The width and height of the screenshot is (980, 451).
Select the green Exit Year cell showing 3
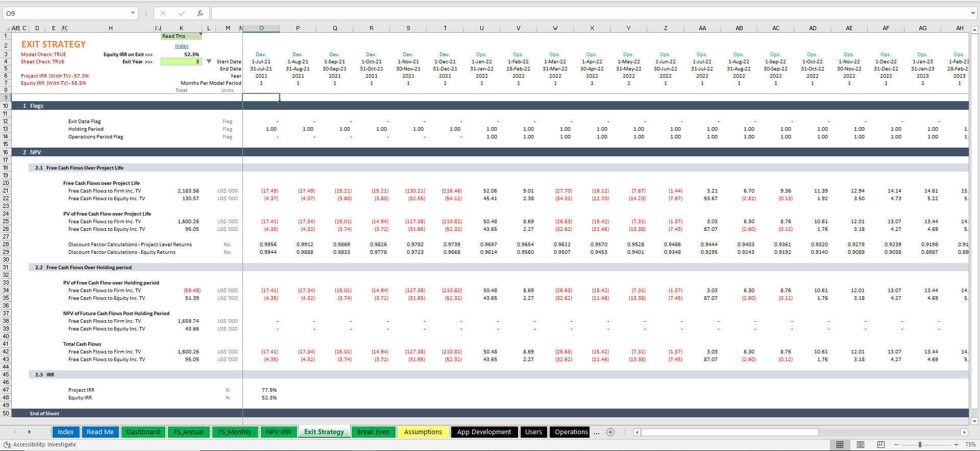coord(182,61)
